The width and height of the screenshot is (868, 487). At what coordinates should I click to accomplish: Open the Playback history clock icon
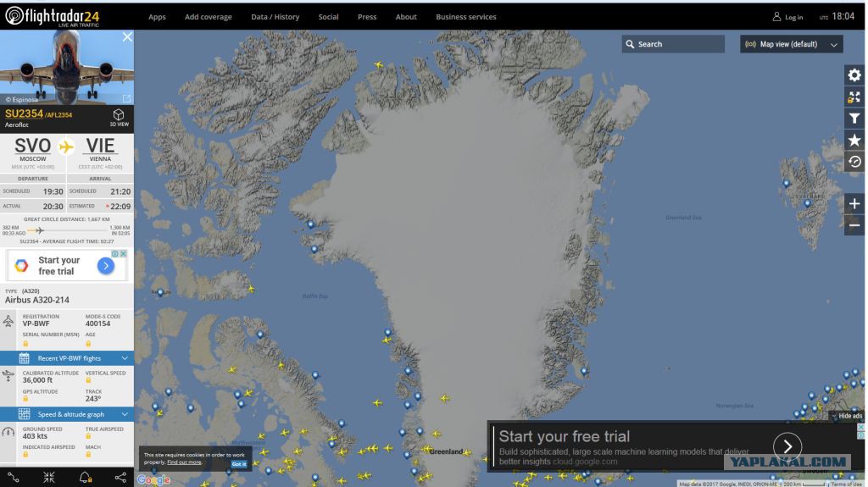click(x=854, y=162)
